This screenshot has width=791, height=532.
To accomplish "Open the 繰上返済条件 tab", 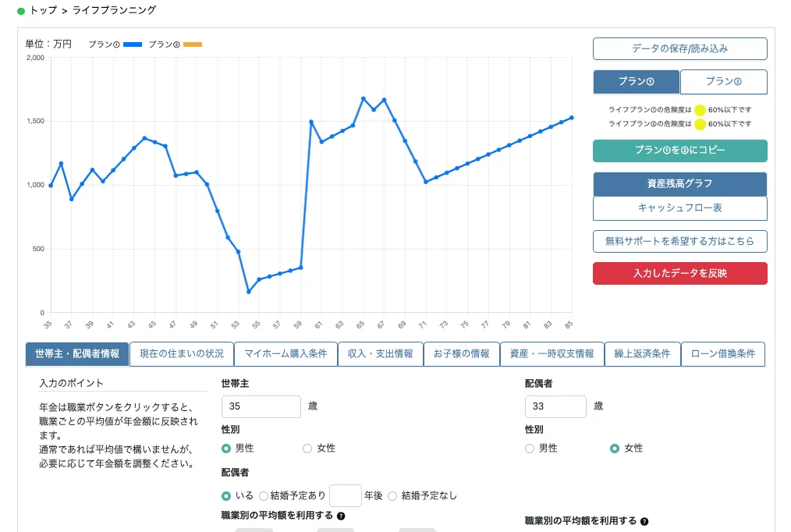I will pos(642,354).
